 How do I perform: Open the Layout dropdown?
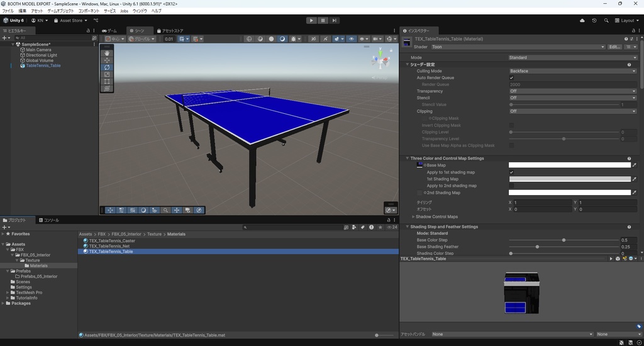pos(627,20)
